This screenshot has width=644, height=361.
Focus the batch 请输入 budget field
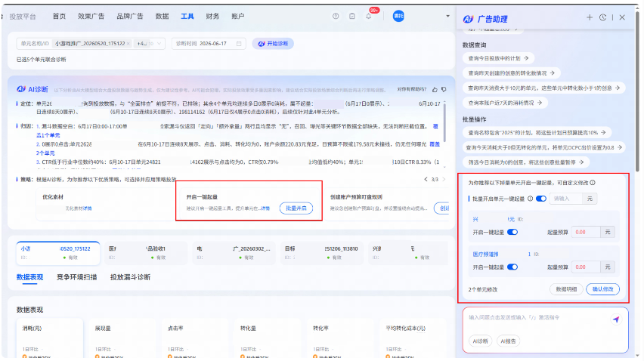click(566, 199)
